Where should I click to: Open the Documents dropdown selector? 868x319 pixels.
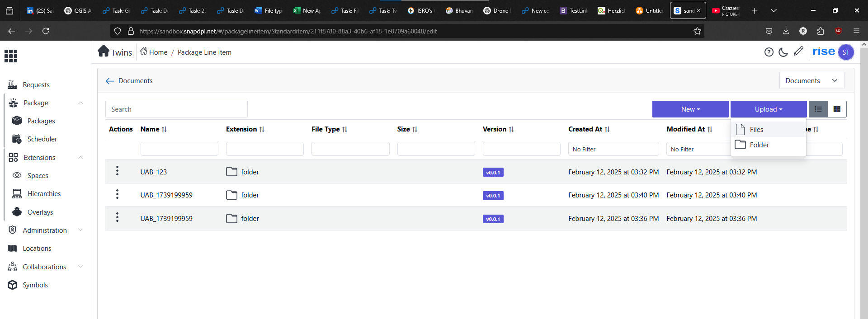[x=811, y=80]
